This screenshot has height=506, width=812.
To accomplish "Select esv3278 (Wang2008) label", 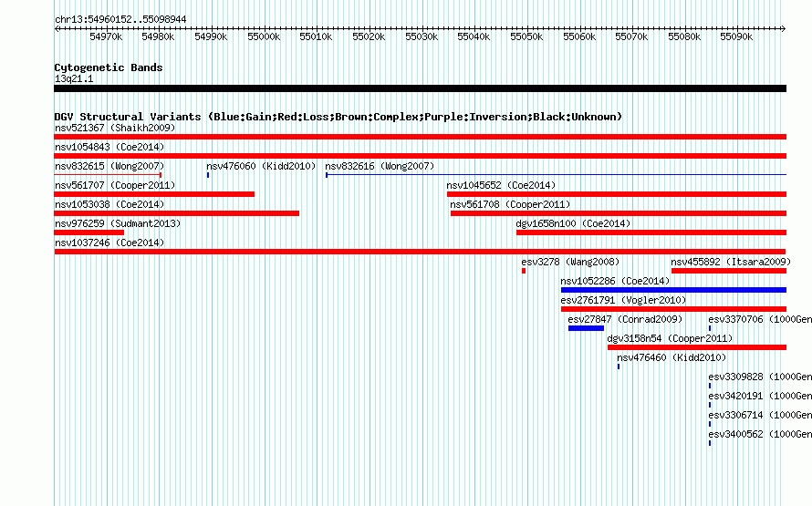I will (570, 262).
